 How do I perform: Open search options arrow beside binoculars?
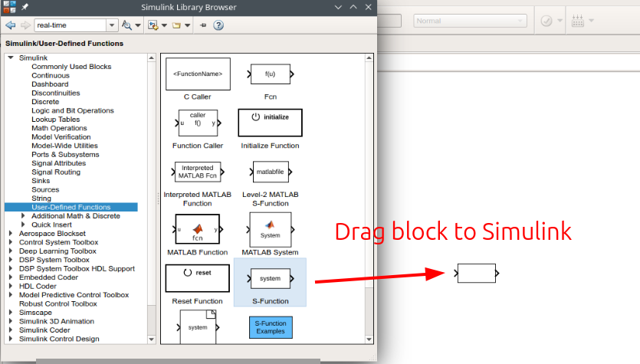point(138,25)
